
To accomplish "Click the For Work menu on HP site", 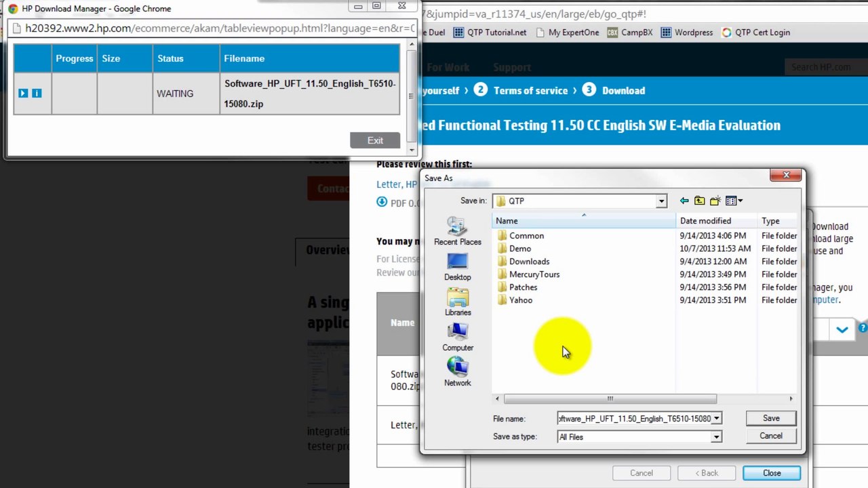I will coord(448,68).
